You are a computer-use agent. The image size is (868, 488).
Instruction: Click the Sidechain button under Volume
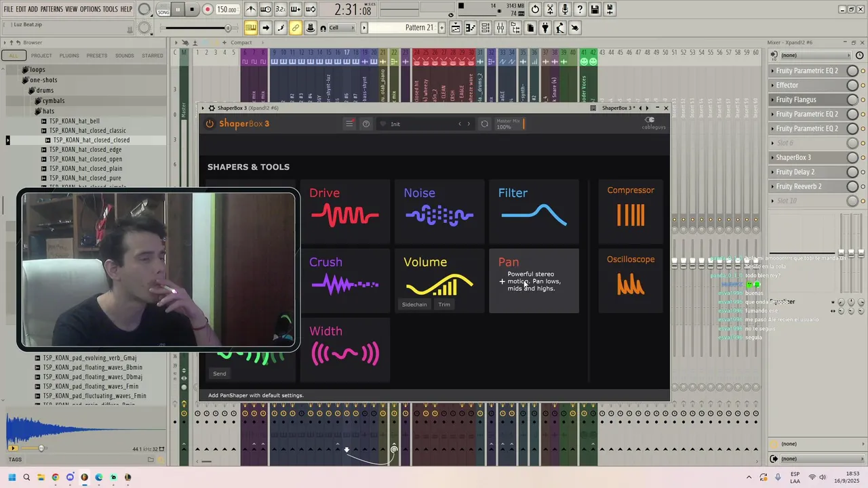(x=414, y=304)
